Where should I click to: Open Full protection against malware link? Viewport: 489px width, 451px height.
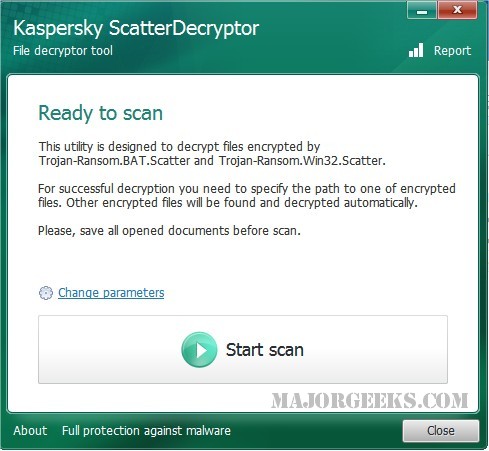click(146, 430)
